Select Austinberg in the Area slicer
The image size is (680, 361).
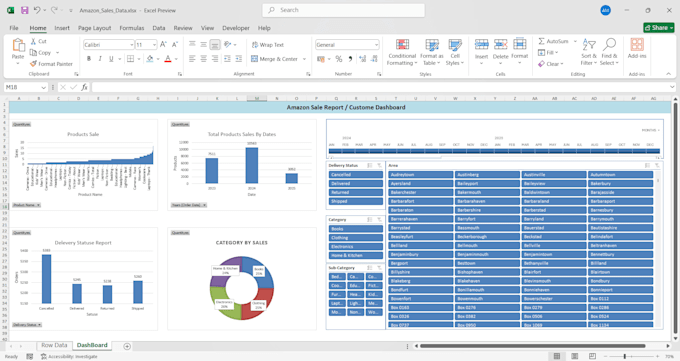click(x=487, y=174)
